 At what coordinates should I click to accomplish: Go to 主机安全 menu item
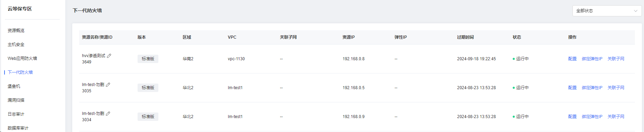point(16,45)
